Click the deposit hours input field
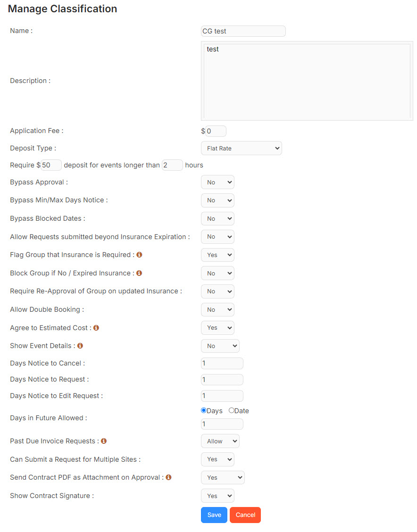 pyautogui.click(x=172, y=165)
